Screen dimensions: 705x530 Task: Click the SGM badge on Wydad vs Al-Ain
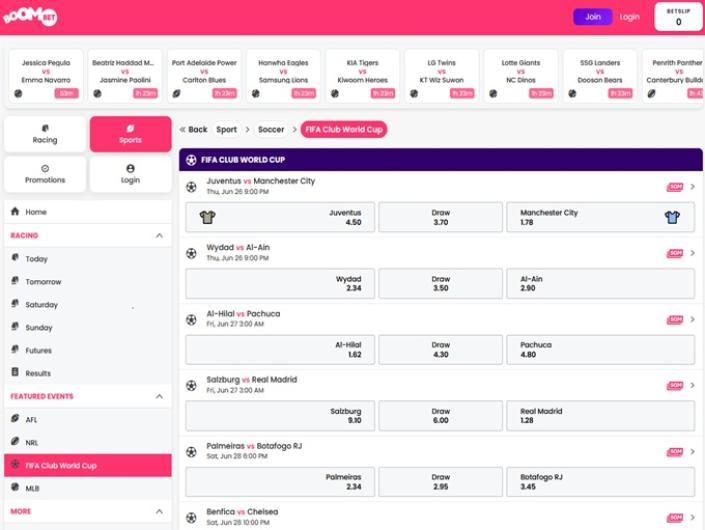[675, 253]
